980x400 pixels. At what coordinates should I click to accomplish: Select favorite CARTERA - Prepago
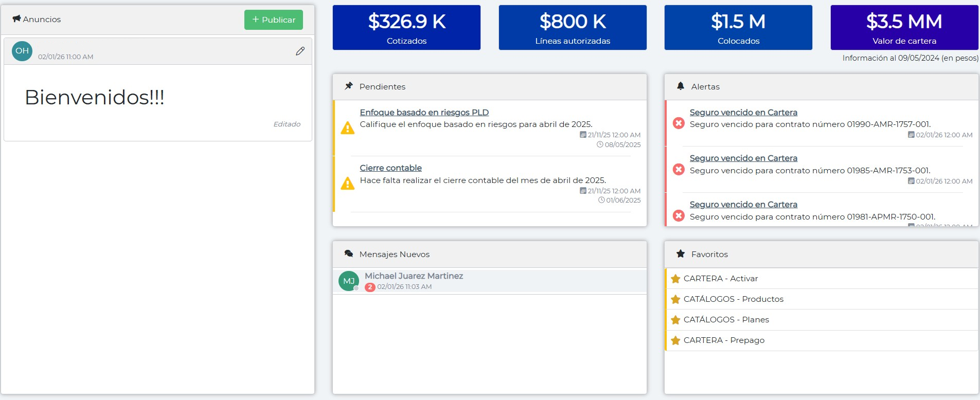click(723, 340)
